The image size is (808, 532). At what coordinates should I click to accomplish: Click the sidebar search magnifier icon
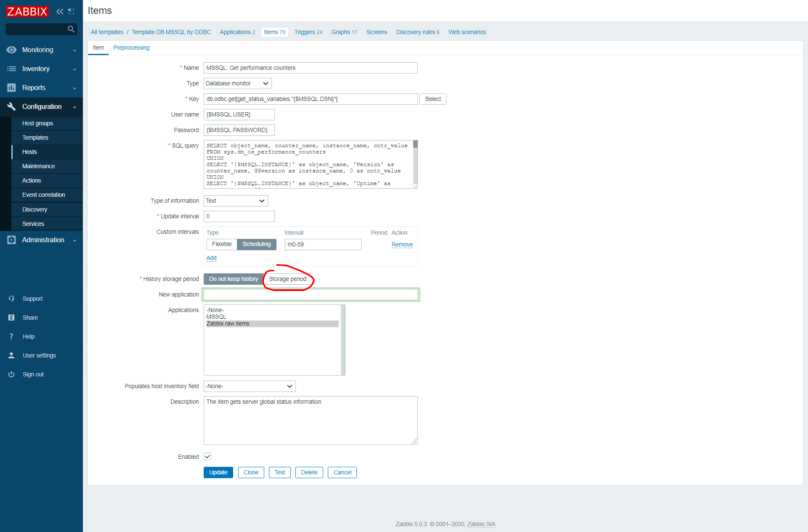pos(71,29)
